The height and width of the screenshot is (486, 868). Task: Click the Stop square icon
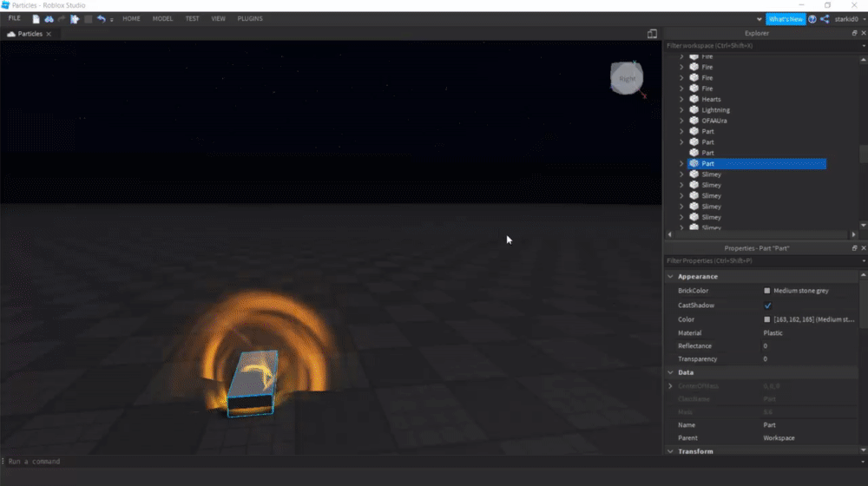[x=88, y=19]
